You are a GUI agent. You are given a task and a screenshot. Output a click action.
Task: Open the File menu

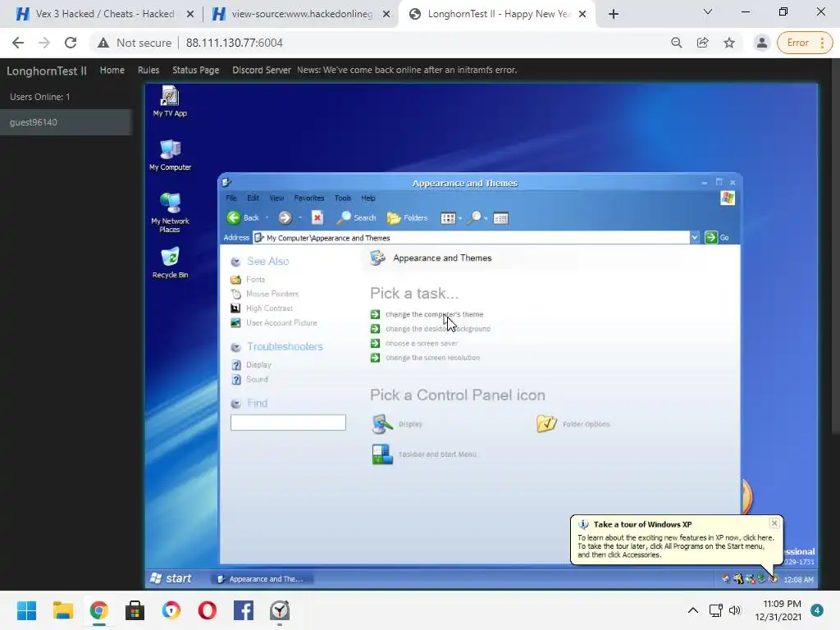[231, 198]
